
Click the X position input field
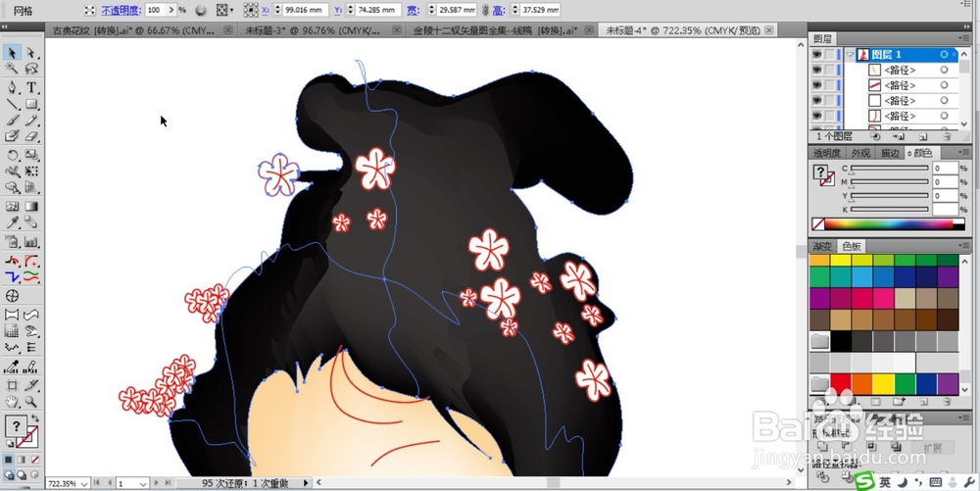306,10
